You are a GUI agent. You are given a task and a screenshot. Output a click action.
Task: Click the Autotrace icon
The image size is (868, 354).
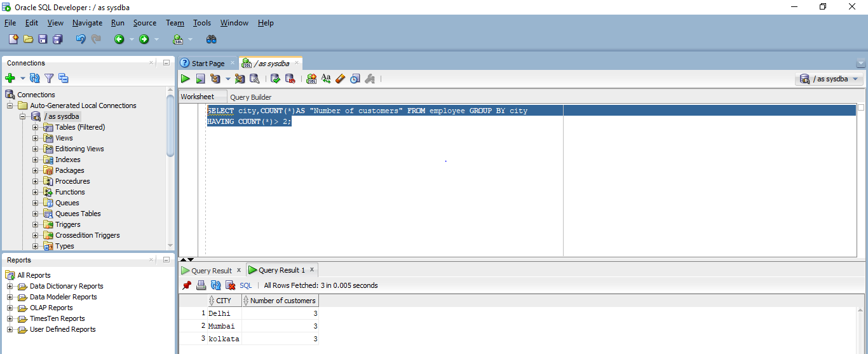point(240,79)
